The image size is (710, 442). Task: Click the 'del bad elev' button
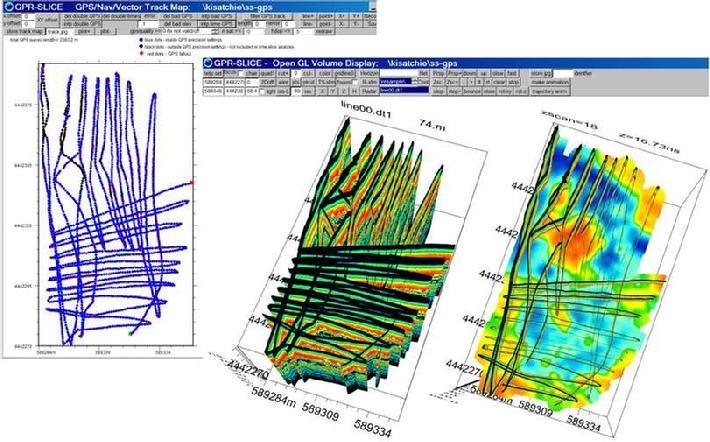tap(178, 24)
